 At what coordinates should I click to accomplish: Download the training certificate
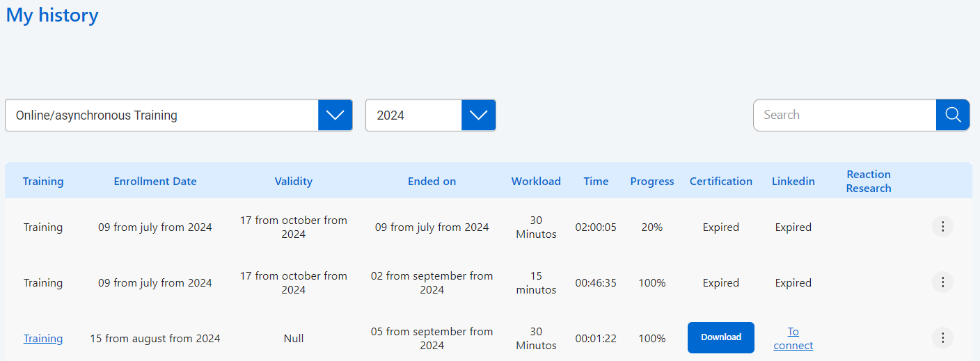coord(720,337)
